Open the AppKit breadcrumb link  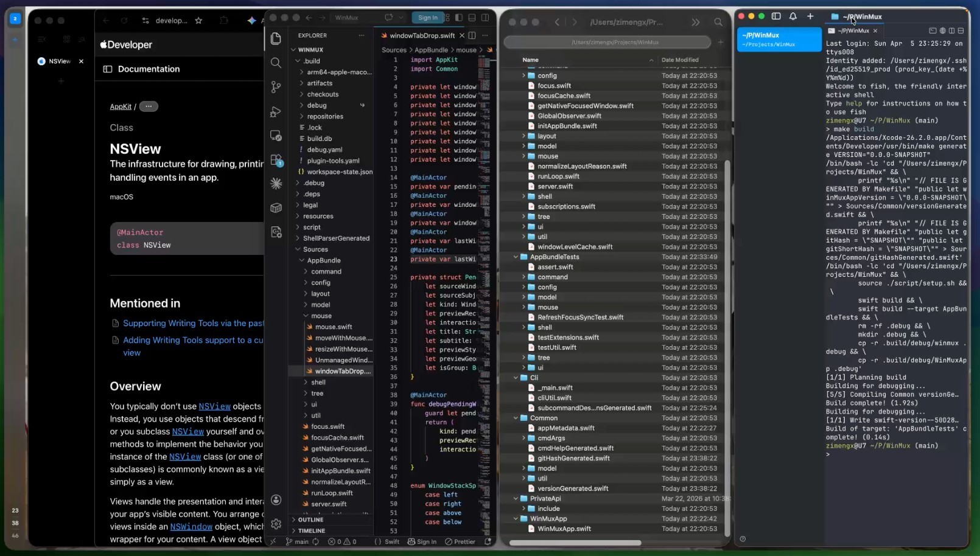pyautogui.click(x=121, y=106)
